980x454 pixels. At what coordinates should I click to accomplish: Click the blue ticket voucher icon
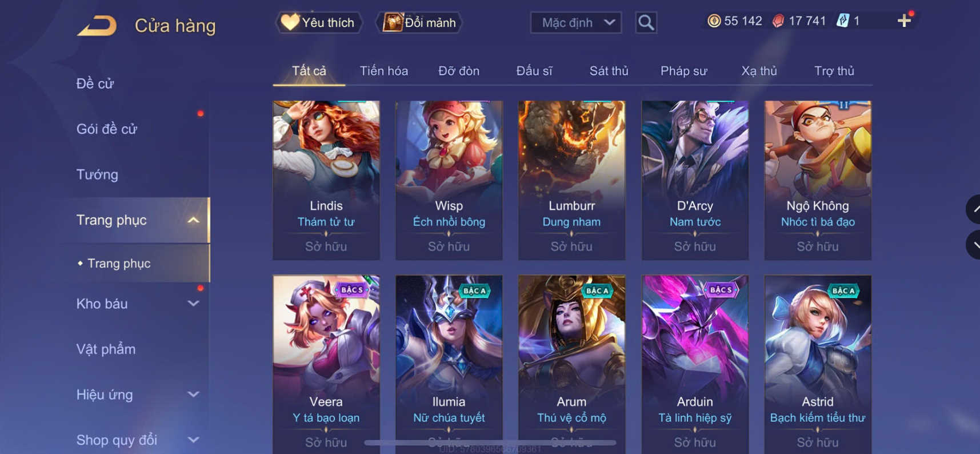(x=842, y=21)
